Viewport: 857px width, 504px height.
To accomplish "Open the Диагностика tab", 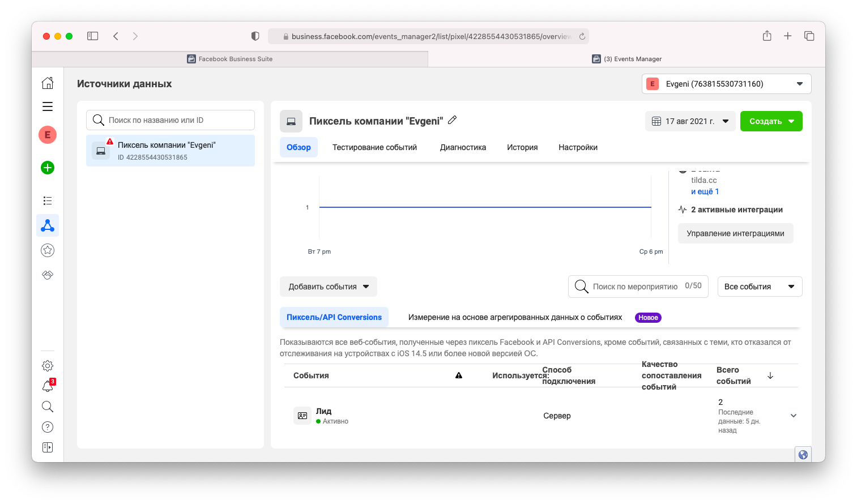I will (x=463, y=147).
